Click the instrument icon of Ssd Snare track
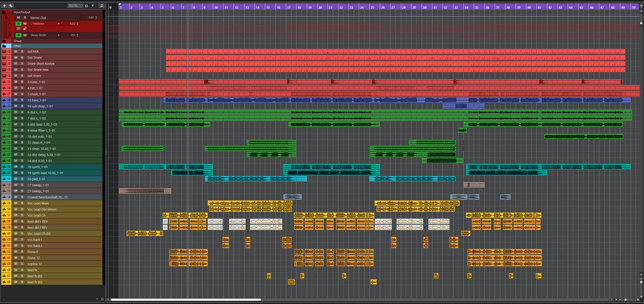 coord(4,57)
